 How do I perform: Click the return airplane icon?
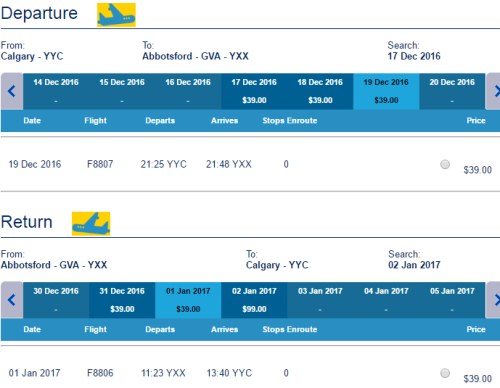pos(91,224)
